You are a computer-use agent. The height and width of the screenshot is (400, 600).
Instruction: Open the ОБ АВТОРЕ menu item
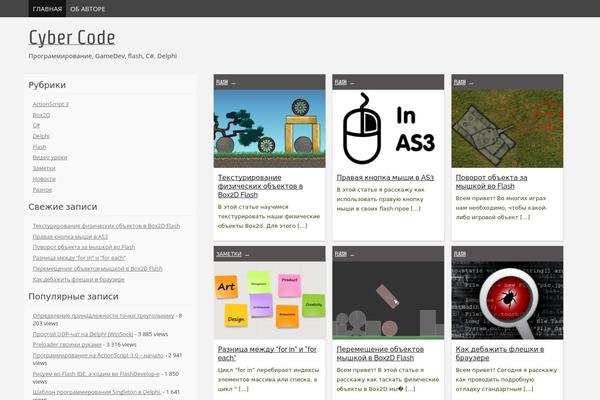pos(88,9)
